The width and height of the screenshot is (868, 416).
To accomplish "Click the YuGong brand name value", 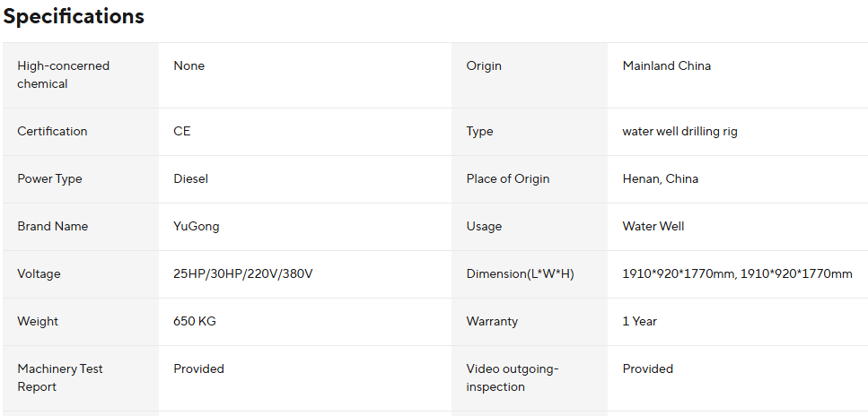I will 196,226.
